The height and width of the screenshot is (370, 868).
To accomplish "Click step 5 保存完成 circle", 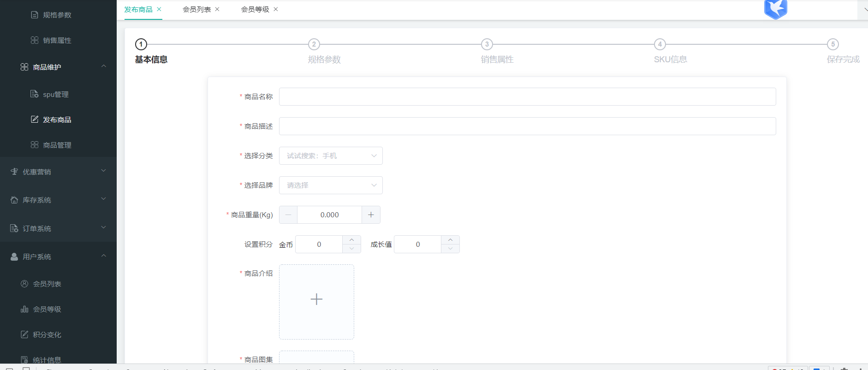I will coord(833,44).
